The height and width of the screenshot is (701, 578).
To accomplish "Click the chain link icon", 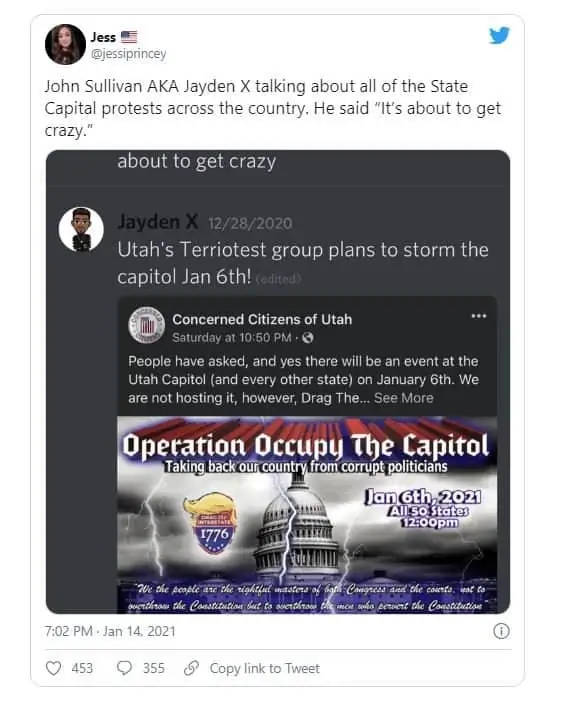I will pos(191,668).
